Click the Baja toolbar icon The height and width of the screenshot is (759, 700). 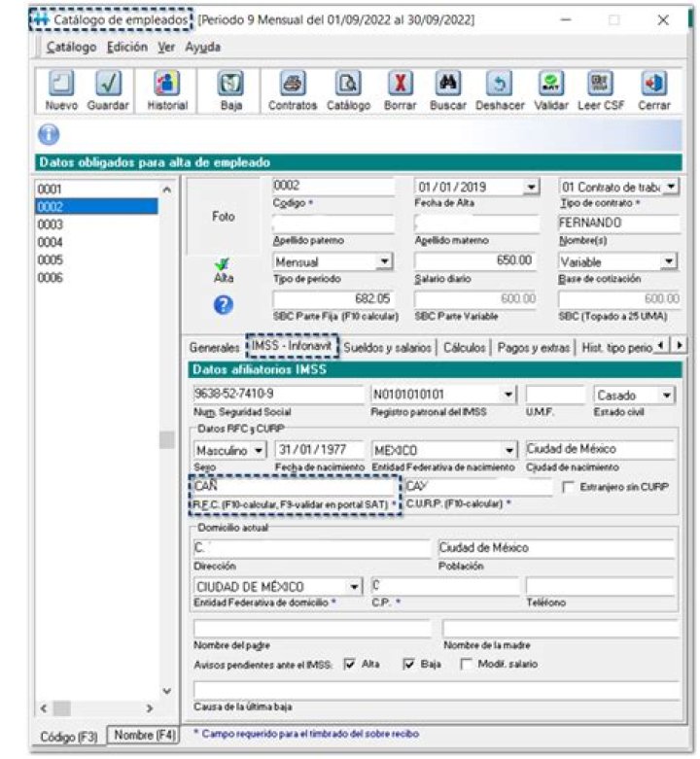[x=231, y=86]
